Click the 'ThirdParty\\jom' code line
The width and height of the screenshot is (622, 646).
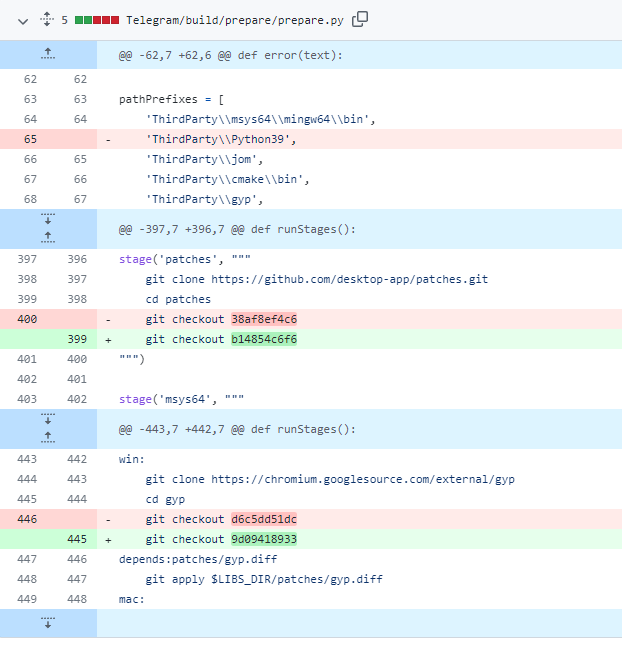tap(204, 159)
